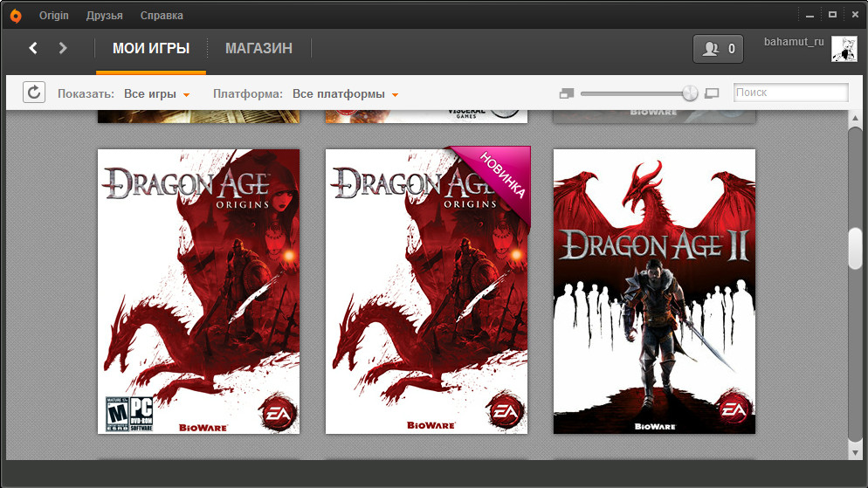The image size is (868, 488).
Task: Expand the 'Все платформы' platform dropdown
Action: [x=345, y=94]
